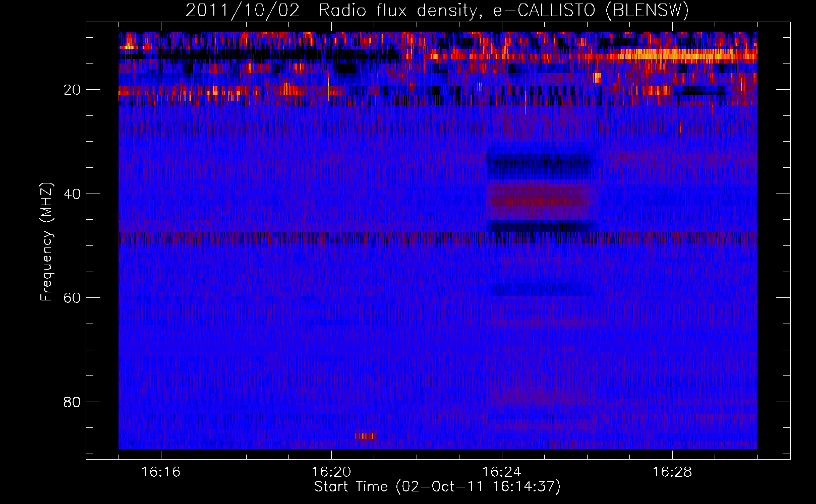Click the frequency tick label "80"
The height and width of the screenshot is (504, 816).
tap(72, 402)
